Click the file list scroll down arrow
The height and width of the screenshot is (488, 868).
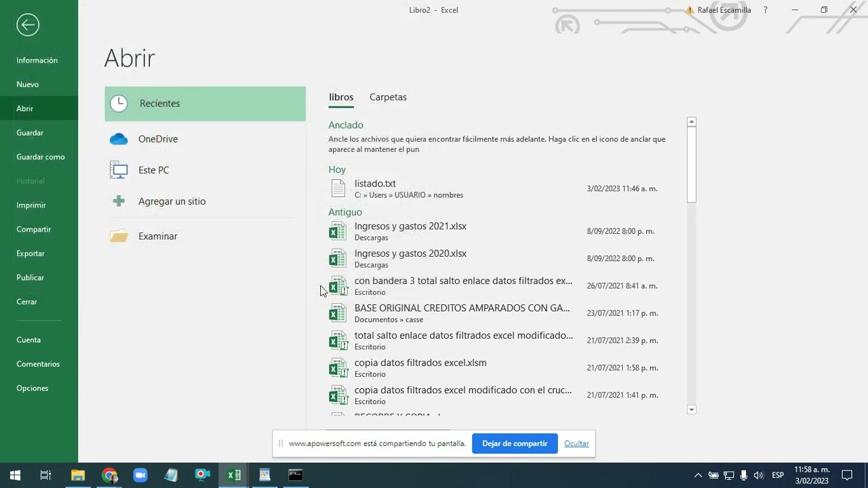tap(692, 409)
